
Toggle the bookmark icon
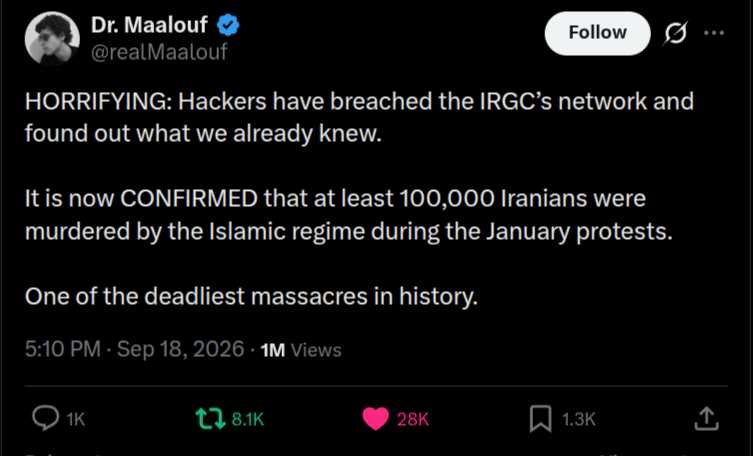click(540, 419)
